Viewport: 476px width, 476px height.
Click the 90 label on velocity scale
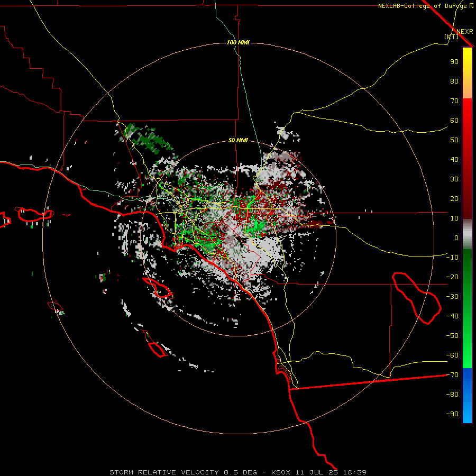[x=454, y=62]
